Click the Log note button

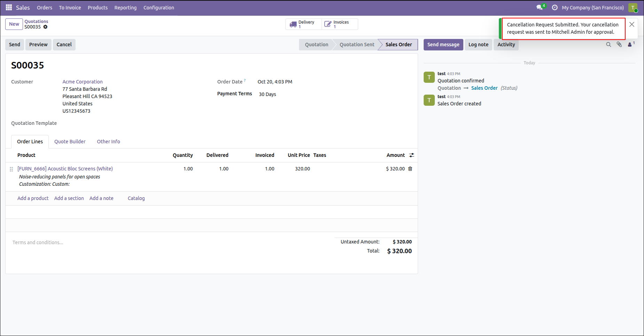pyautogui.click(x=478, y=45)
